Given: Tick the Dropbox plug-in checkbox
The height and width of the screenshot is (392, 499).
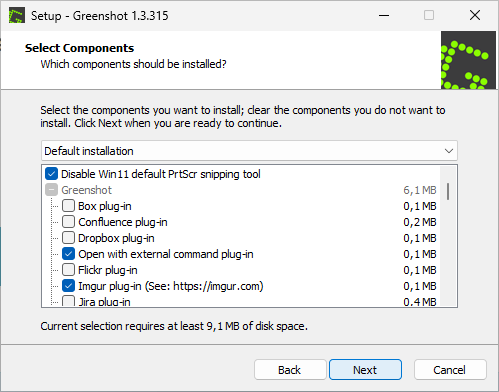Looking at the screenshot, I should (68, 238).
